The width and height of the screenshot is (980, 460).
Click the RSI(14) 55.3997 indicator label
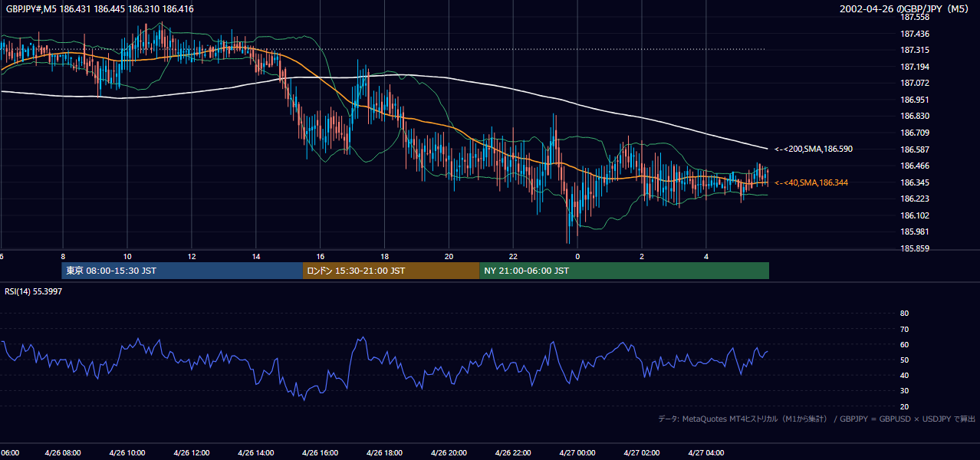click(x=34, y=292)
